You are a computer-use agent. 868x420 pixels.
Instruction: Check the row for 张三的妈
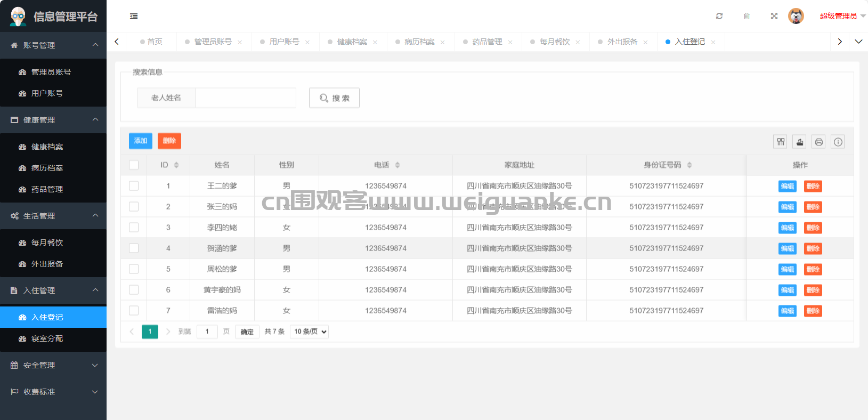click(134, 207)
